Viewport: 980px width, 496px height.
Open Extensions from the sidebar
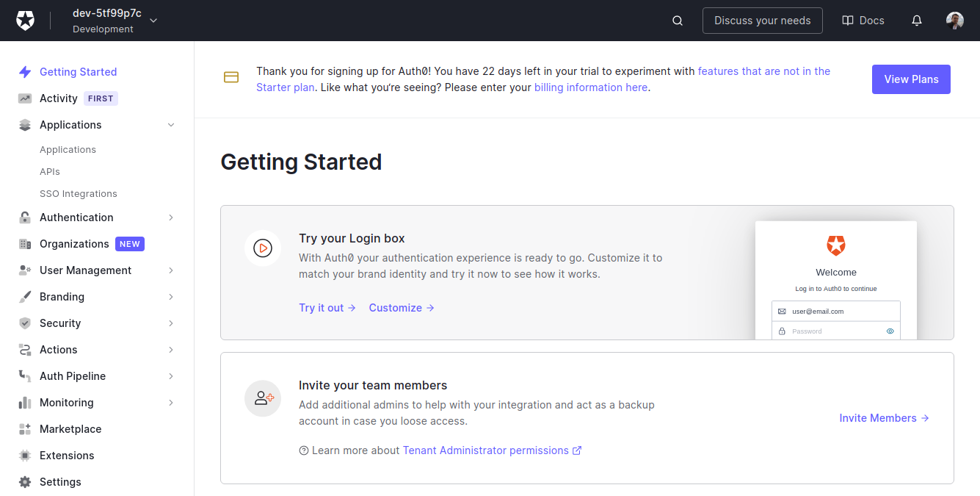[x=66, y=455]
